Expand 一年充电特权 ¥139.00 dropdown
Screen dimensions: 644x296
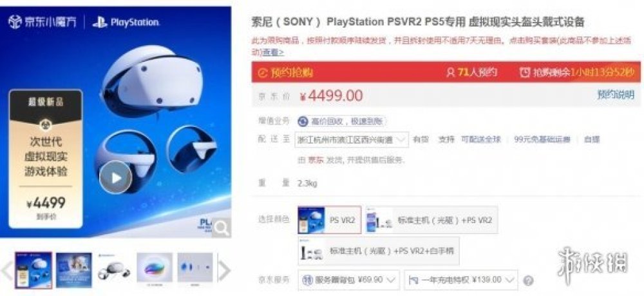click(461, 280)
